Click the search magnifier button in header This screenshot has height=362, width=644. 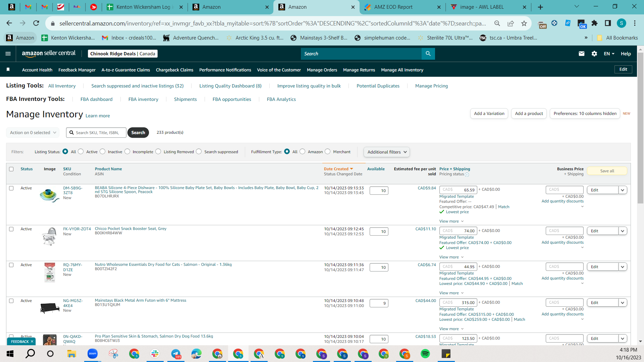coord(428,54)
